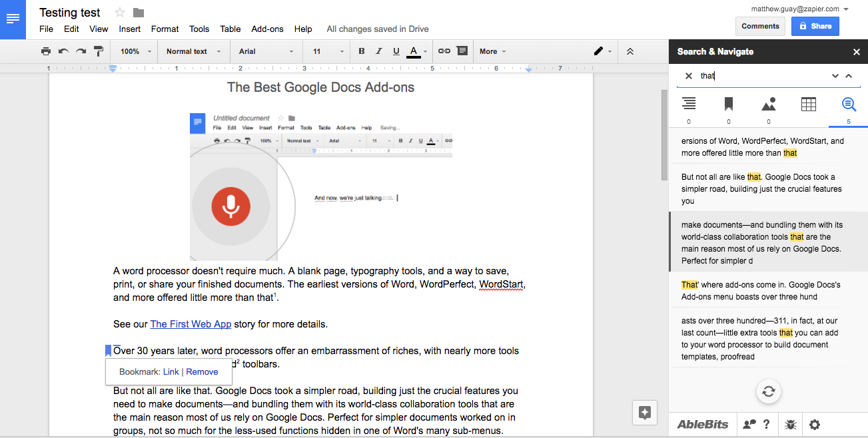Select the paint format roller tool
This screenshot has height=438, width=868.
coord(99,51)
